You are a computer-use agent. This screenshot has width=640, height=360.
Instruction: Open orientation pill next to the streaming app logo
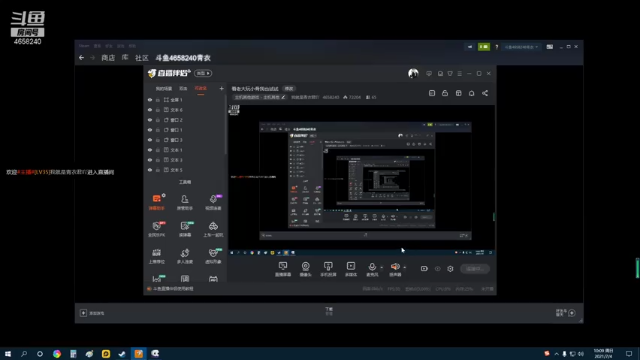pyautogui.click(x=203, y=73)
